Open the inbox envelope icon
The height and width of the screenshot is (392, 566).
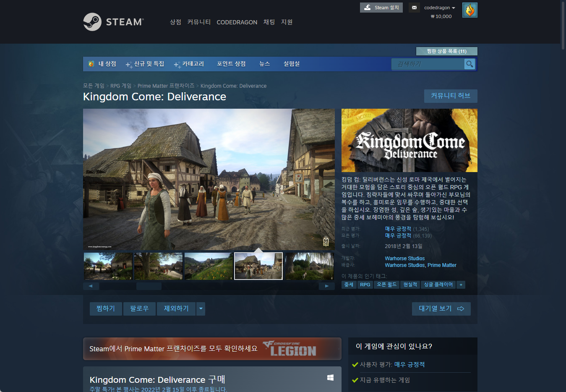pyautogui.click(x=414, y=8)
